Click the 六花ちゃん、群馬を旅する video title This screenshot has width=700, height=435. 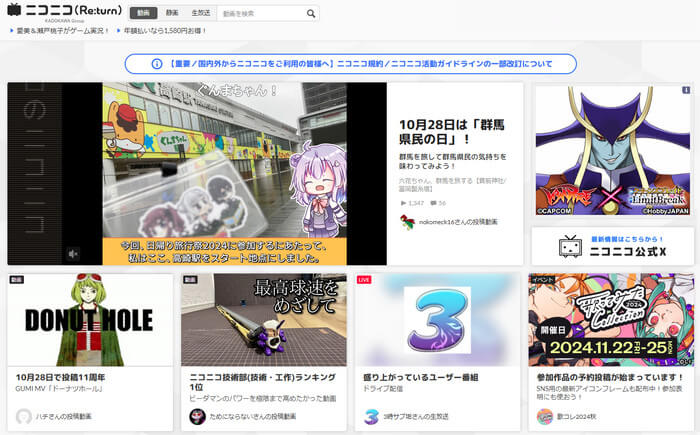click(x=452, y=185)
